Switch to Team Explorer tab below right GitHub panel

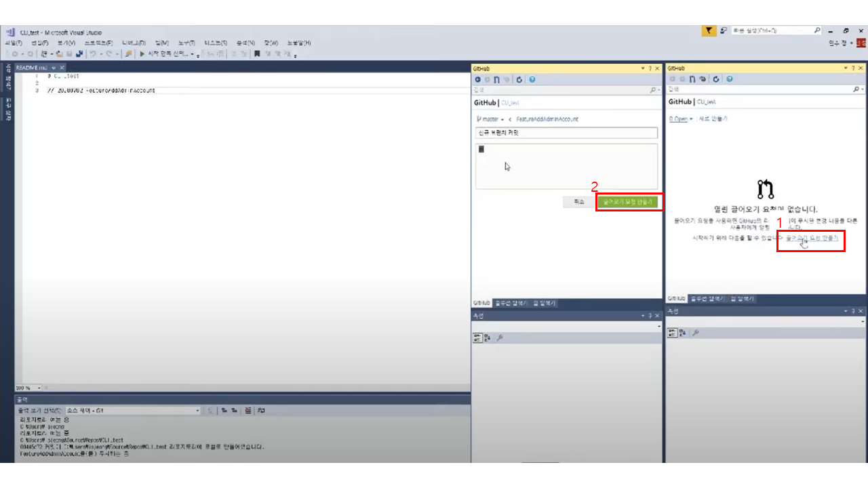click(x=742, y=298)
